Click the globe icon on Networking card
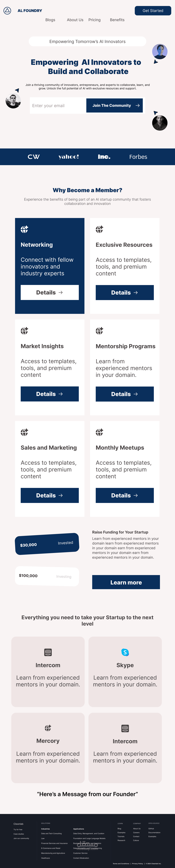 click(24, 229)
